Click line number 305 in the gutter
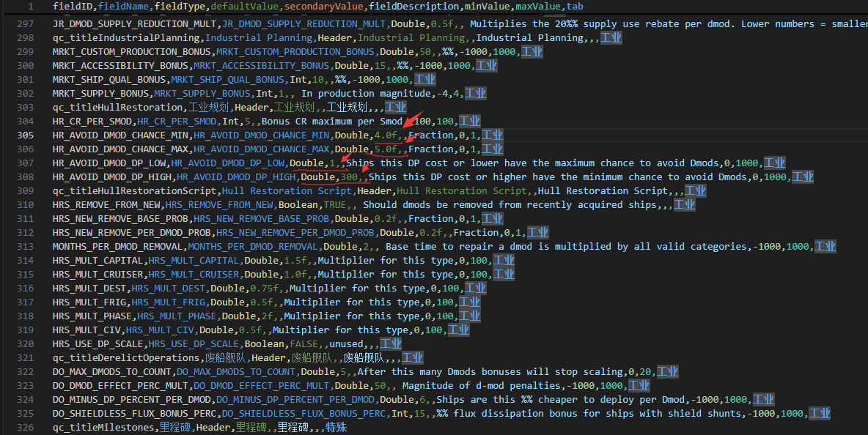This screenshot has width=868, height=435. [x=24, y=135]
